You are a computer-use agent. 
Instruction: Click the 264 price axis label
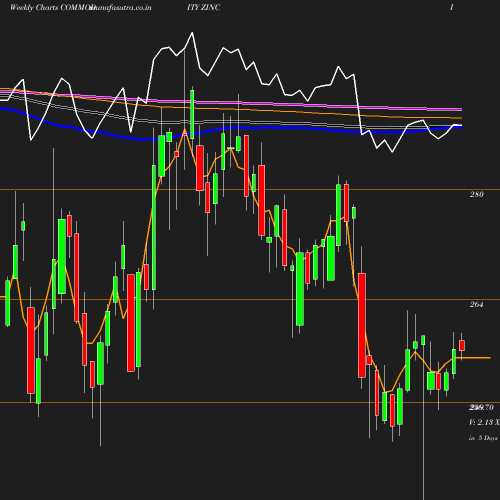point(476,304)
